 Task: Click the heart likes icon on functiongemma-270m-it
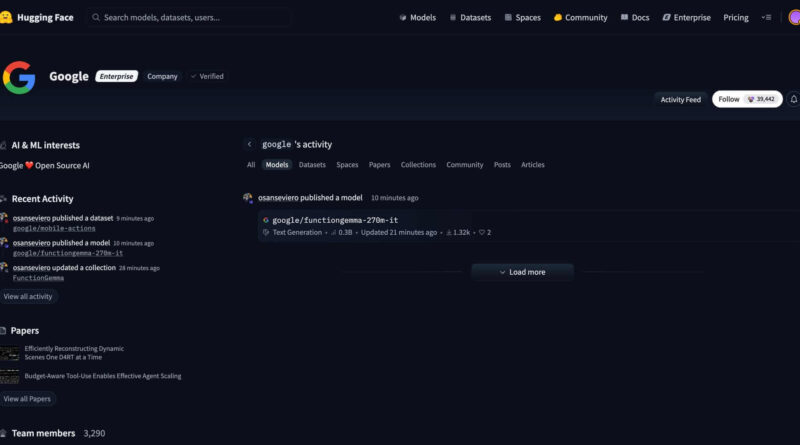pos(481,232)
